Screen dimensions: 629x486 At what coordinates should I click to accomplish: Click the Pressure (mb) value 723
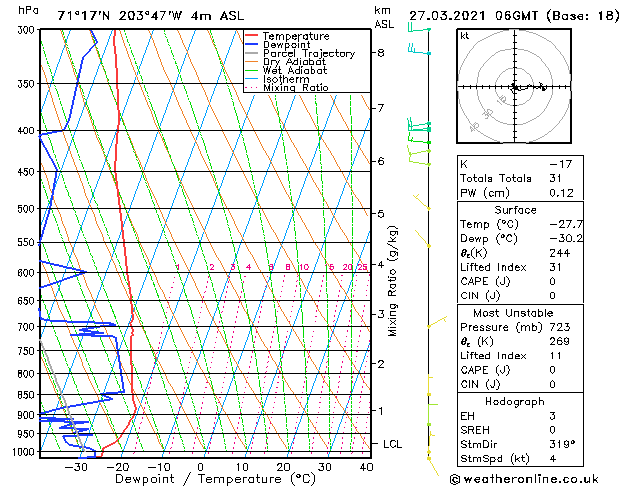pos(560,327)
